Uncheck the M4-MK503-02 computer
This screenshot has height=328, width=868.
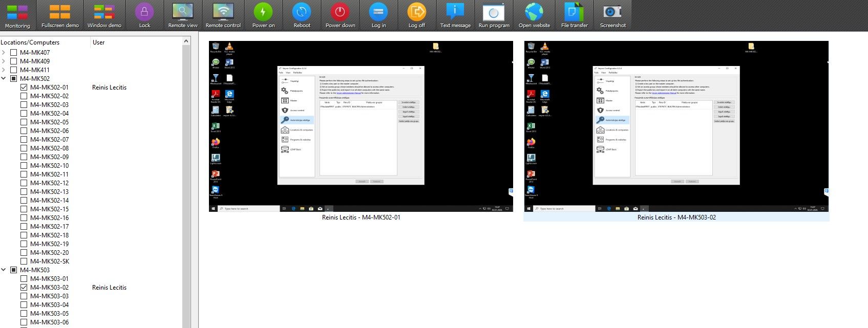[x=24, y=287]
